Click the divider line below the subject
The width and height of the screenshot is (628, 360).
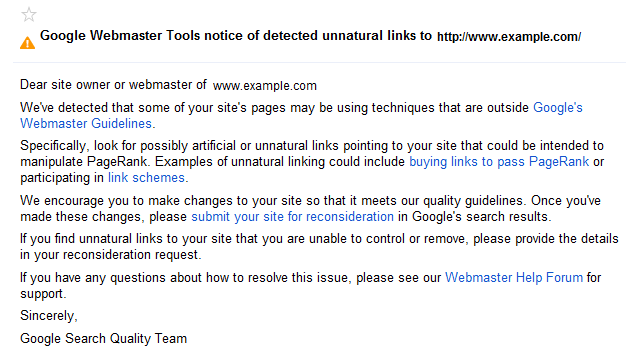pyautogui.click(x=319, y=62)
